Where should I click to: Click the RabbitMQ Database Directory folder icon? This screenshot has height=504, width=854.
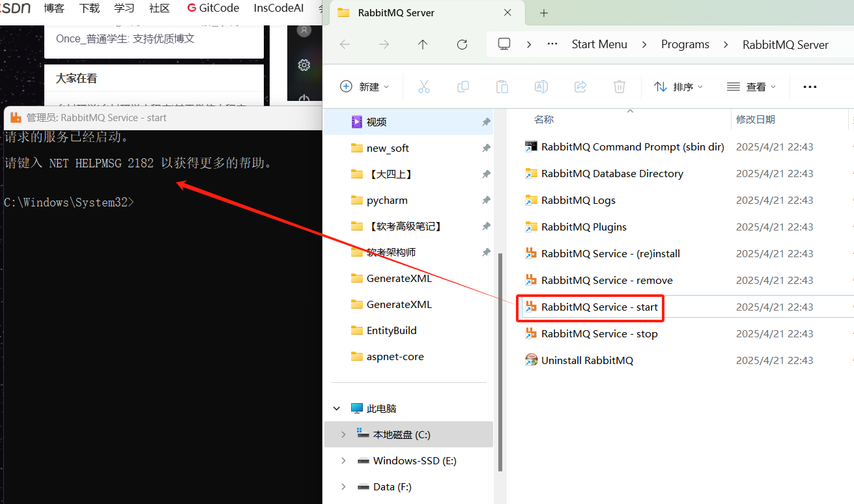532,173
